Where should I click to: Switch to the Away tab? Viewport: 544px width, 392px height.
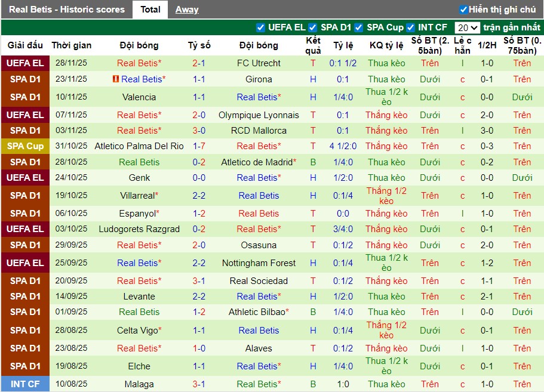[187, 9]
